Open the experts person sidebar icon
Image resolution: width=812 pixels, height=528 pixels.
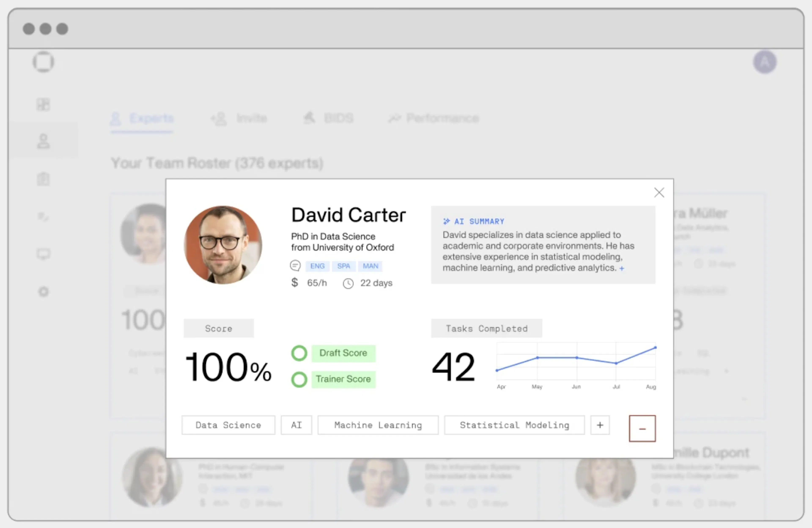click(x=43, y=141)
